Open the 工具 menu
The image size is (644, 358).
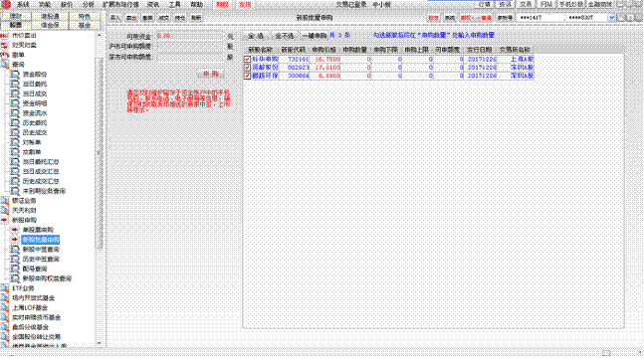(174, 5)
